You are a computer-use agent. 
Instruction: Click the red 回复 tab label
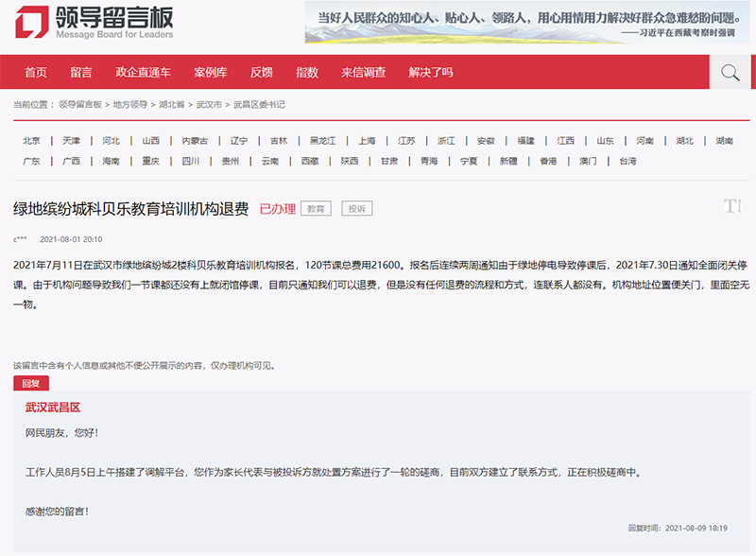pyautogui.click(x=31, y=383)
